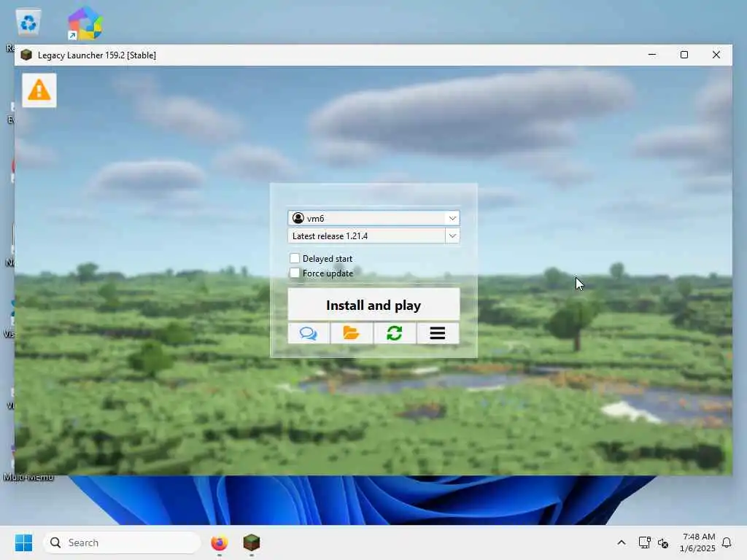This screenshot has height=560, width=747.
Task: Click the Delayed start label text
Action: click(x=328, y=259)
